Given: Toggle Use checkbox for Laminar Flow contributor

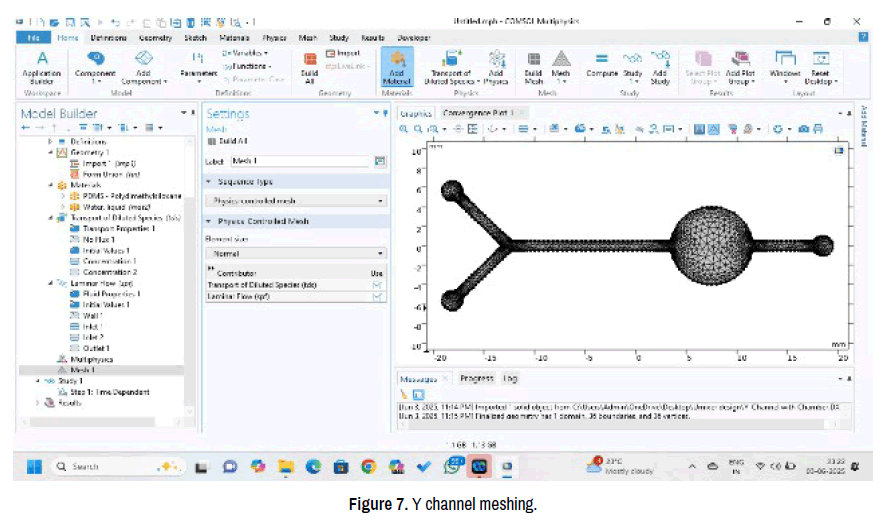Looking at the screenshot, I should (378, 297).
